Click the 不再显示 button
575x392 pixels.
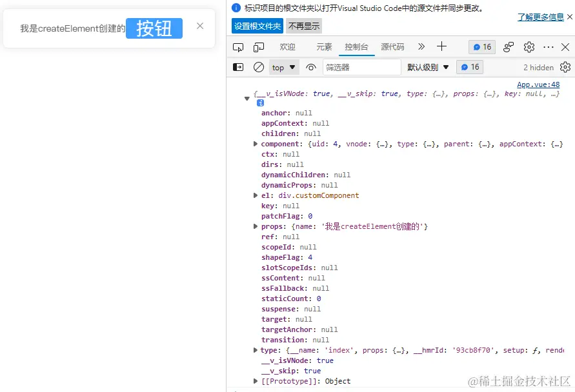(304, 26)
